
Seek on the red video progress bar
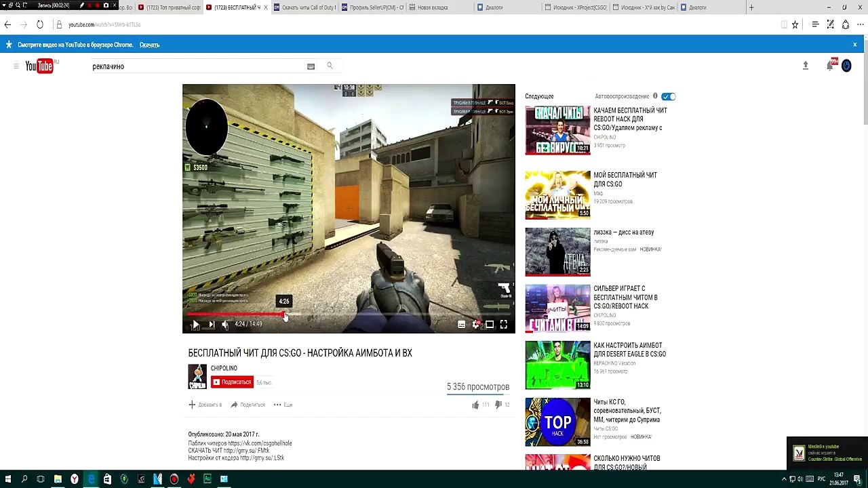pos(349,314)
